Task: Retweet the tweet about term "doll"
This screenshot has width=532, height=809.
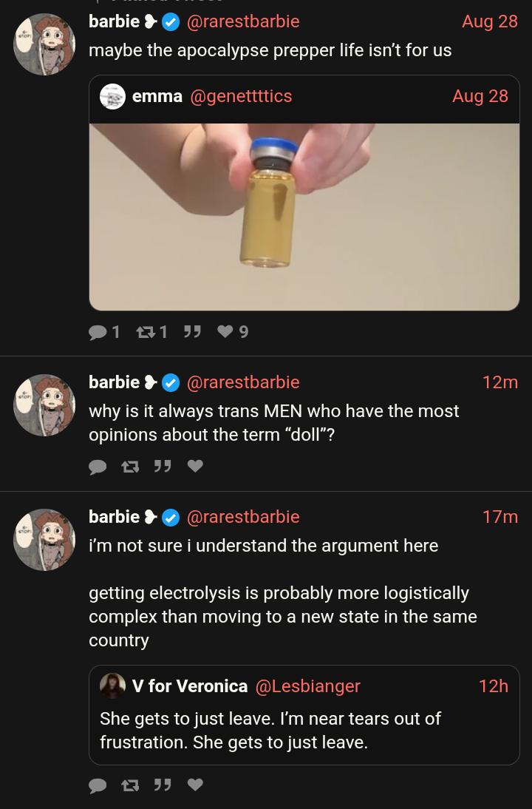Action: (130, 467)
